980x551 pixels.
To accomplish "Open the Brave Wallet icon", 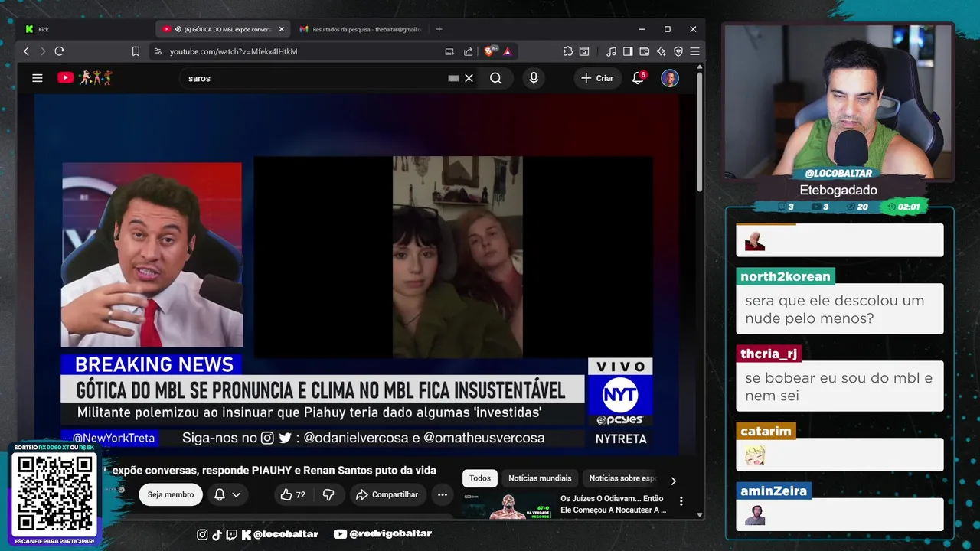I will [x=645, y=51].
